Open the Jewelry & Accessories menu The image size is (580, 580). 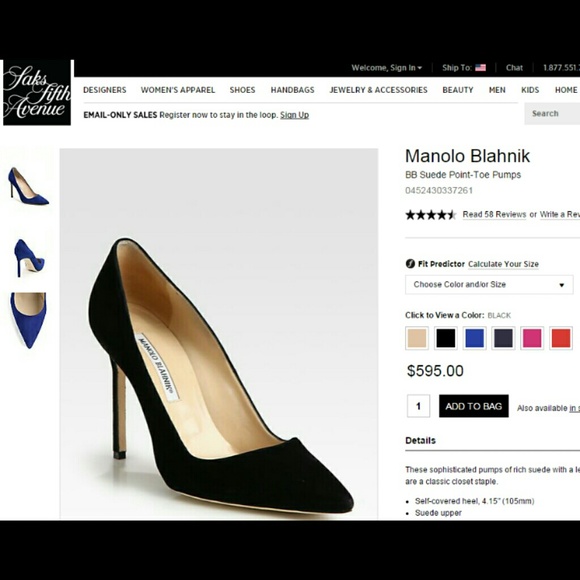378,90
